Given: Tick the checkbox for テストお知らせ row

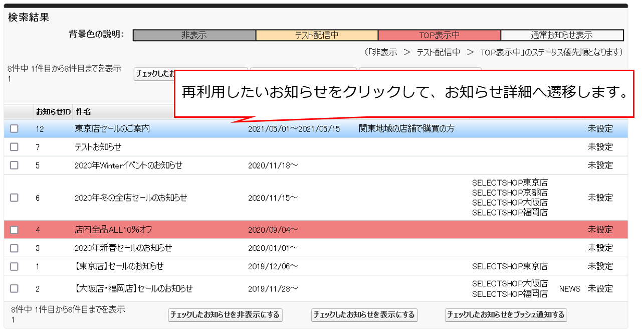Looking at the screenshot, I should pyautogui.click(x=14, y=147).
